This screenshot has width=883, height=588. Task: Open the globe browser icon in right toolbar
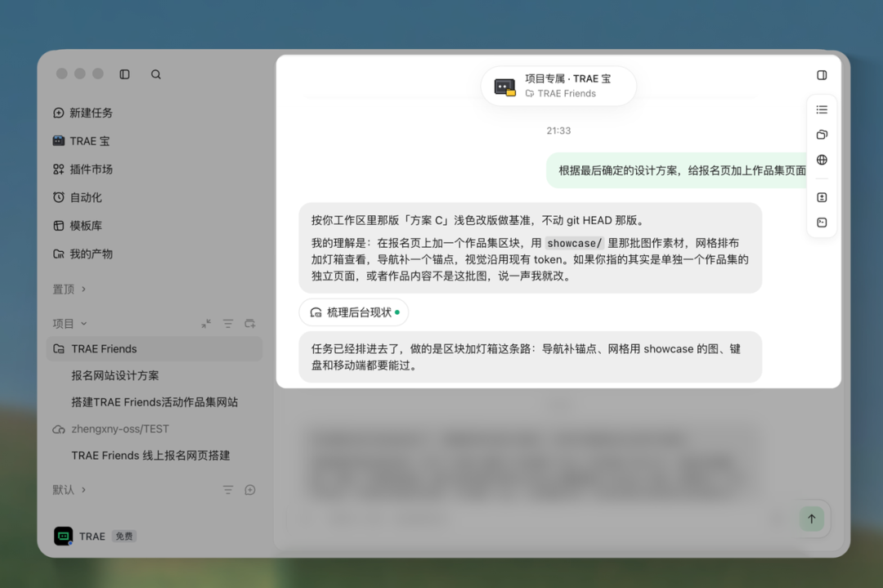(822, 160)
